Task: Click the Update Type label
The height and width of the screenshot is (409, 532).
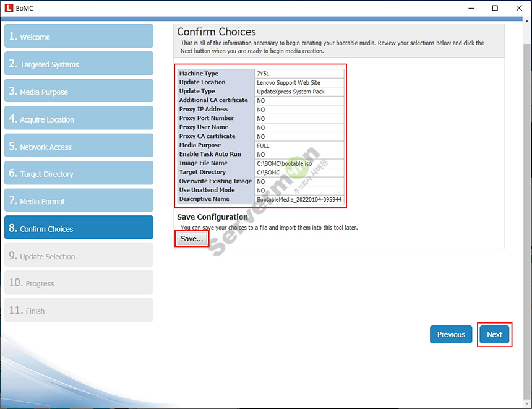Action: click(197, 91)
